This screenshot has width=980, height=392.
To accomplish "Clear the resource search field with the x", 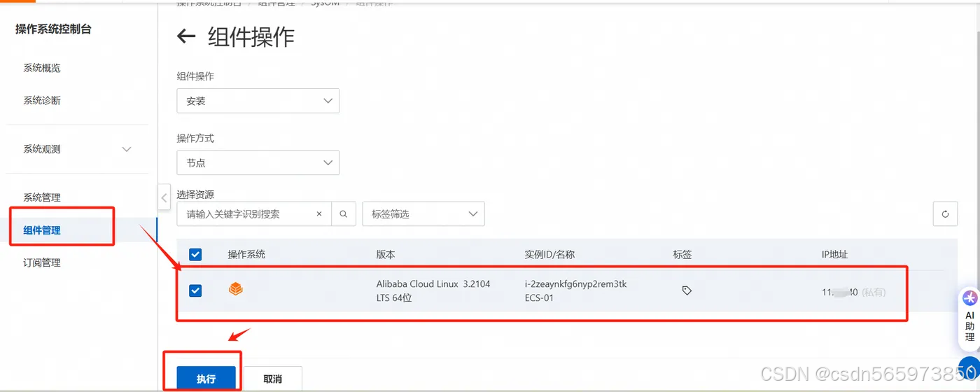I will 319,214.
